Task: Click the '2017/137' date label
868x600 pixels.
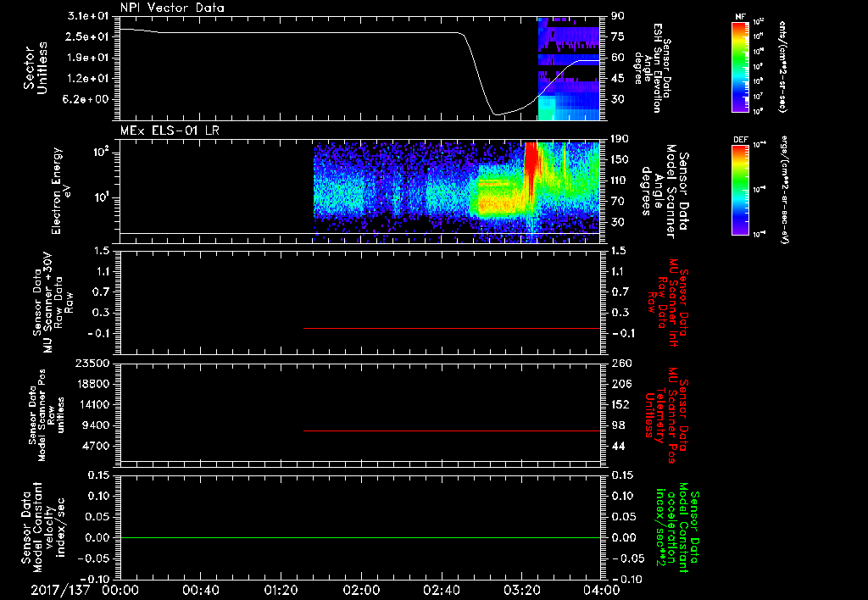Action: click(60, 590)
